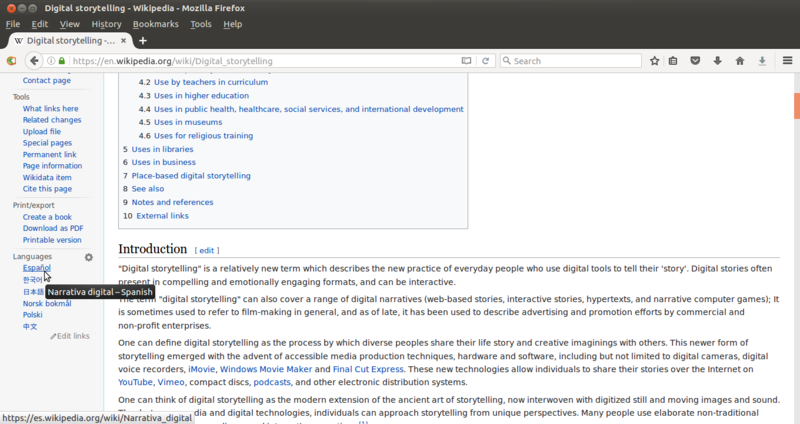800x424 pixels.
Task: Click the Upload file link
Action: click(x=41, y=131)
